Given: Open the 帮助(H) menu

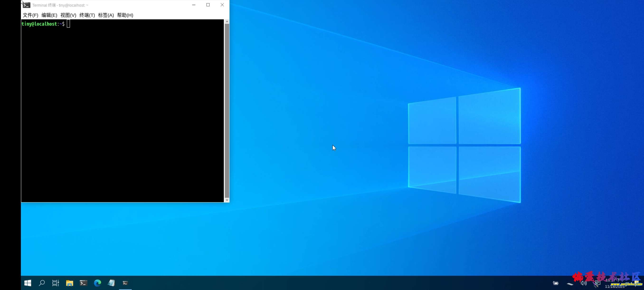Looking at the screenshot, I should (x=125, y=15).
